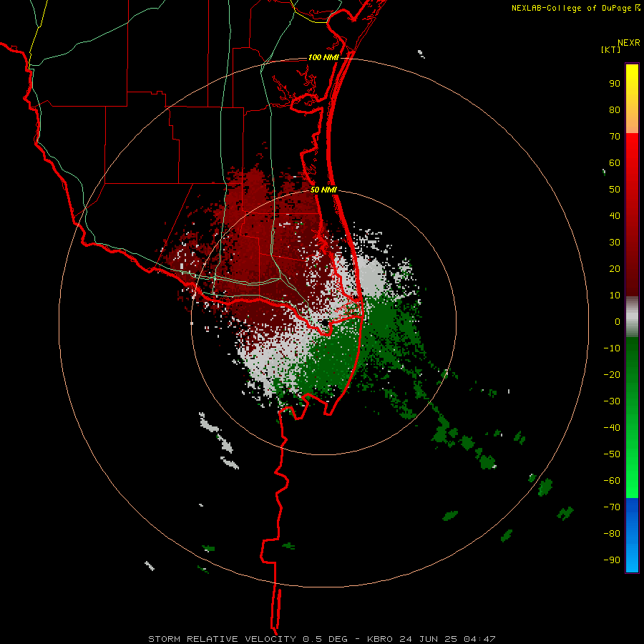Image resolution: width=644 pixels, height=644 pixels.
Task: Click the 90 knot label on the scale
Action: [615, 84]
